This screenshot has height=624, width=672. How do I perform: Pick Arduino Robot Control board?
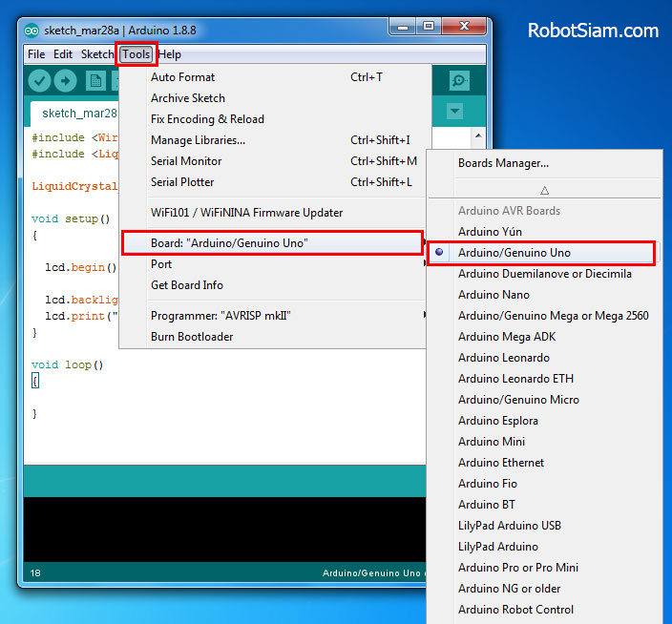click(544, 610)
